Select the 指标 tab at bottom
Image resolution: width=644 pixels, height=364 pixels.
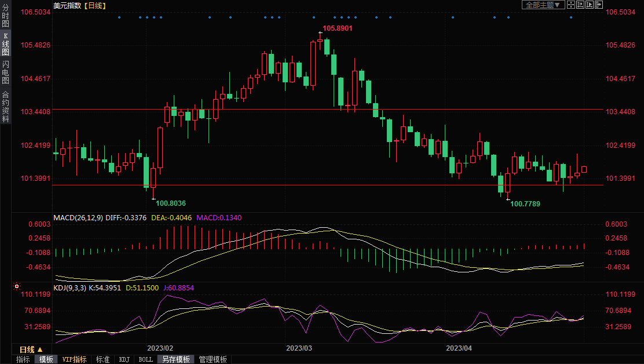(23, 359)
